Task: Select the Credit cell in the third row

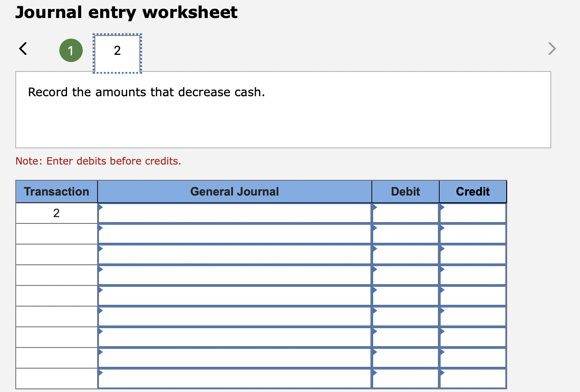Action: (x=473, y=254)
